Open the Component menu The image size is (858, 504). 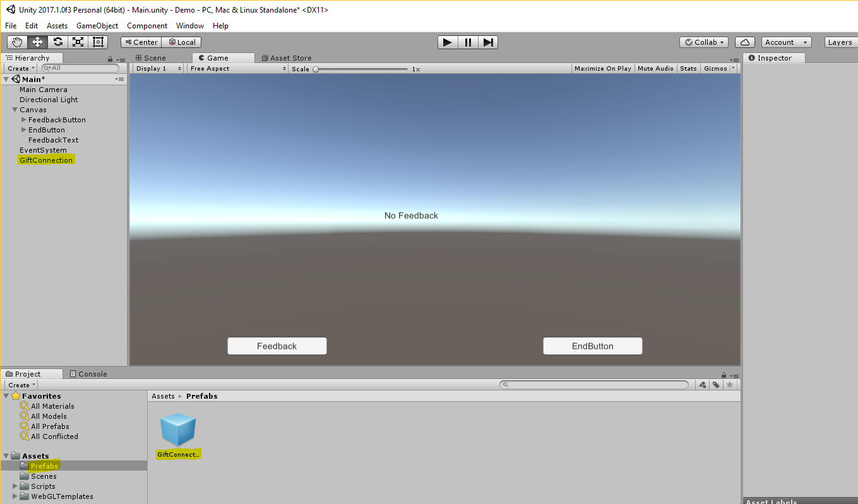tap(147, 26)
